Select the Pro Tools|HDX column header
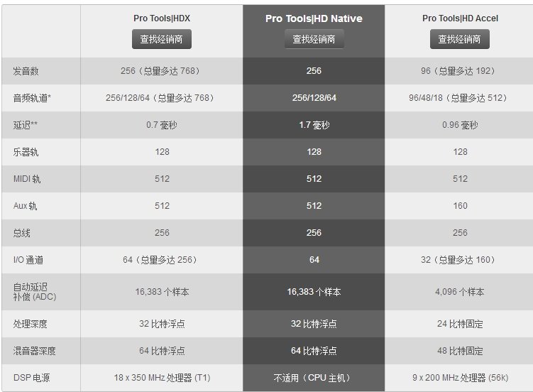 click(x=162, y=18)
